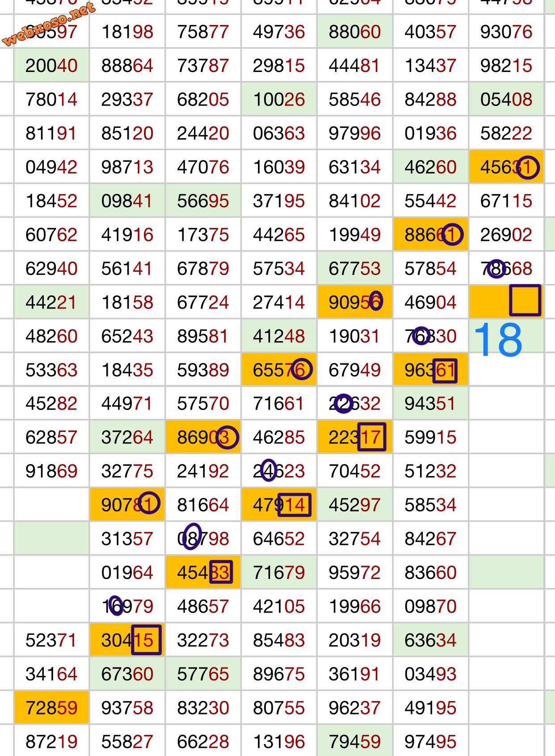The image size is (555, 756).
Task: Click the cell with number 45483
Action: point(203,573)
